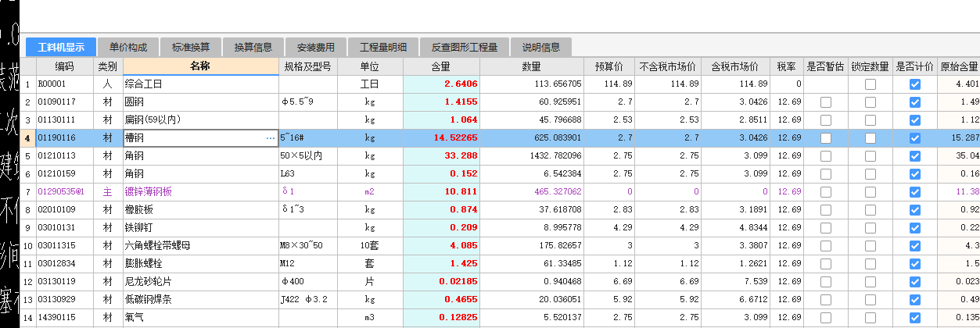The height and width of the screenshot is (328, 980).
Task: Select budget price 114.89 in 综合工日 row
Action: [609, 84]
